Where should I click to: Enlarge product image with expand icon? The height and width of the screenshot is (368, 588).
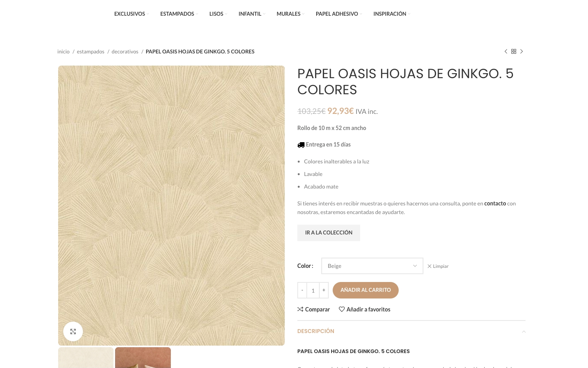tap(73, 332)
